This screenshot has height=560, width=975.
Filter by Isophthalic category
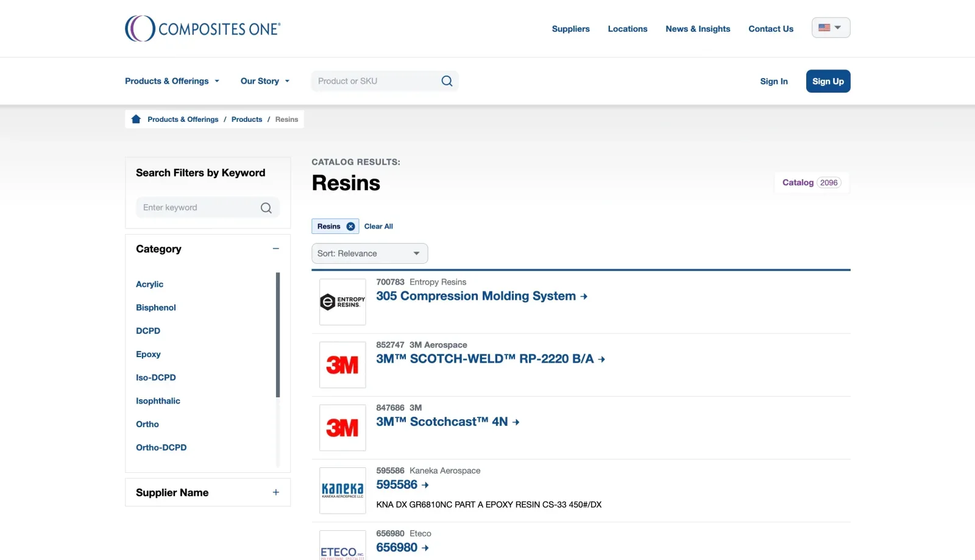click(158, 400)
